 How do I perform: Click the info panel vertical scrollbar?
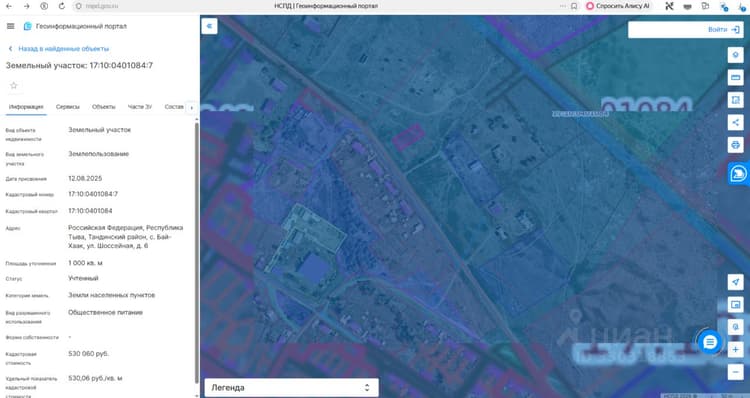click(197, 253)
